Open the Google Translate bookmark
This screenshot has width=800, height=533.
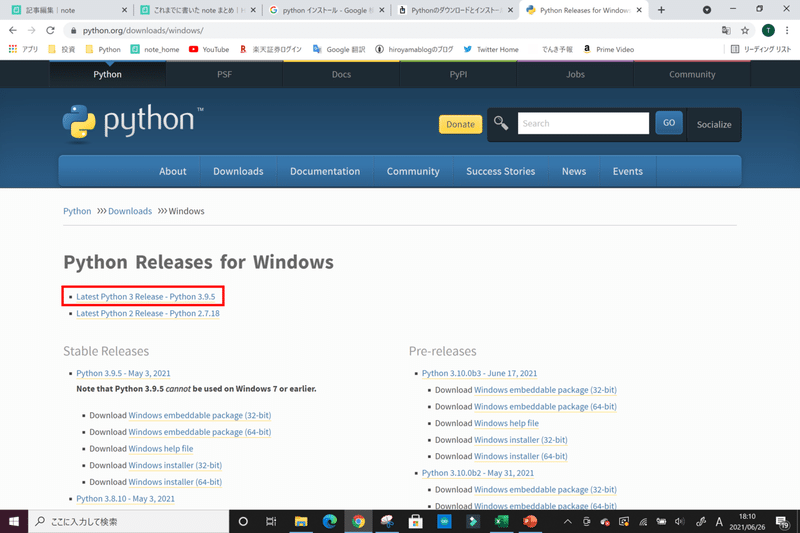pyautogui.click(x=339, y=49)
